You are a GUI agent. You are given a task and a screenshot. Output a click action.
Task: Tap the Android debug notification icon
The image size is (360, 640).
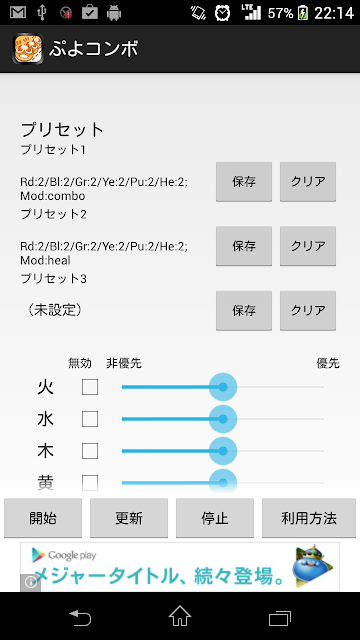point(114,13)
